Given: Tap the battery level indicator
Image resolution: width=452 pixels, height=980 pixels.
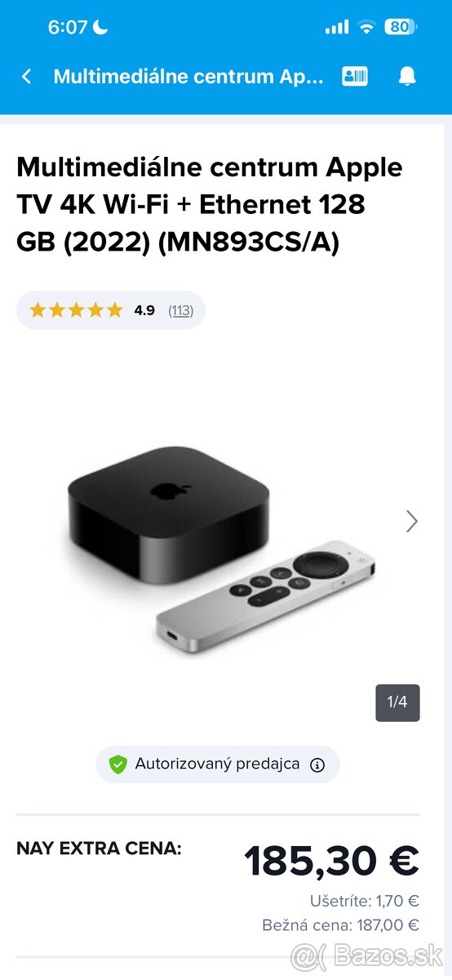Looking at the screenshot, I should (x=401, y=27).
